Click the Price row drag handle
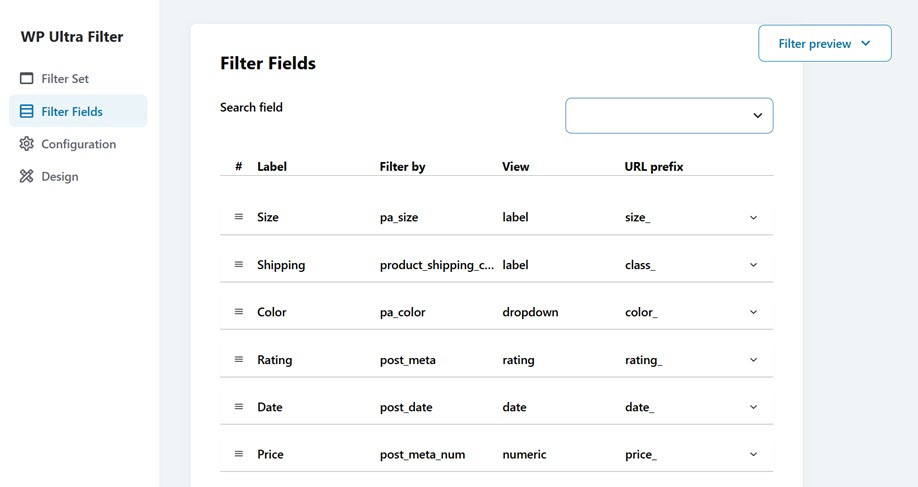918x487 pixels. tap(239, 454)
